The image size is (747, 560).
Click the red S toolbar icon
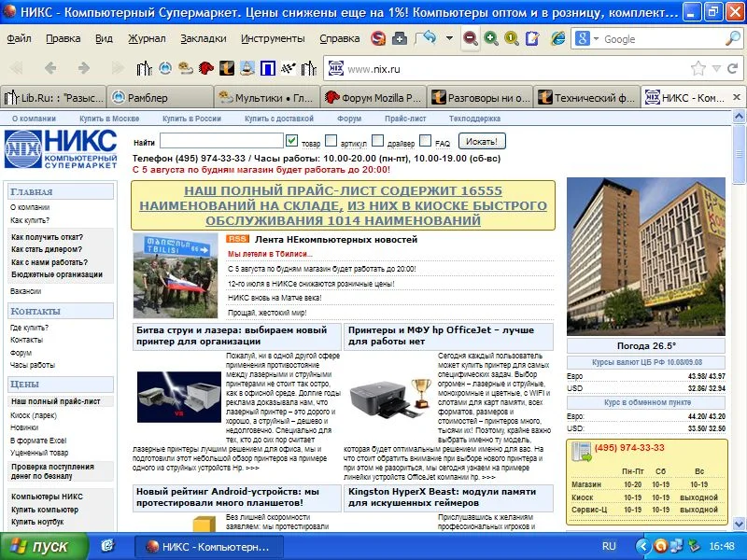378,38
